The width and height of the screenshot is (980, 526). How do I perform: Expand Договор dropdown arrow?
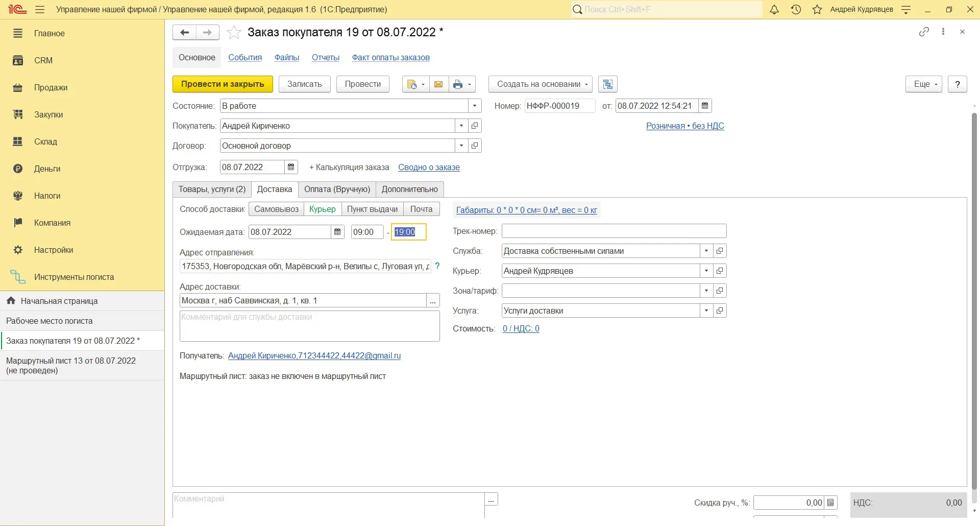[461, 146]
